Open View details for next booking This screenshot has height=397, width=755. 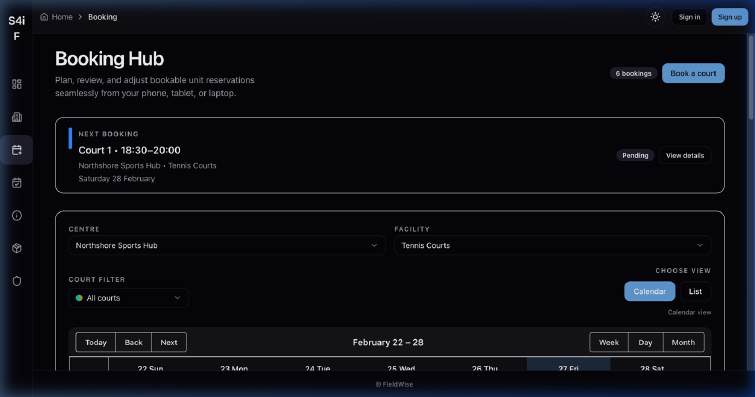685,155
